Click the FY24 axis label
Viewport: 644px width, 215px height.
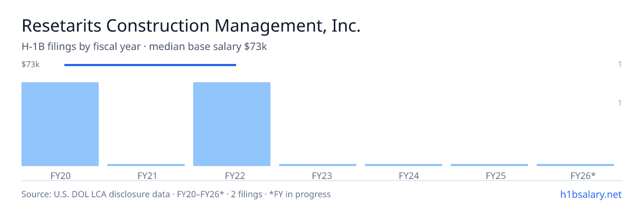[x=404, y=175]
